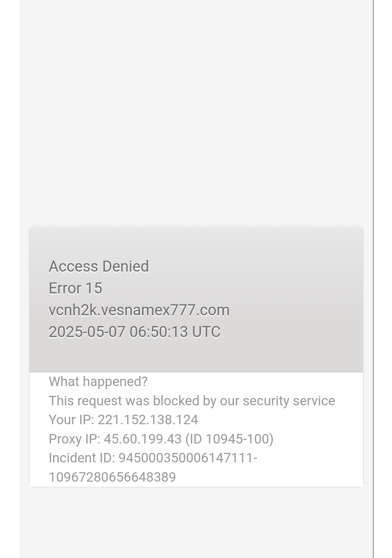Select the trailing incident number 10967280656648389
Screen dimensions: 392x558
pos(112,477)
